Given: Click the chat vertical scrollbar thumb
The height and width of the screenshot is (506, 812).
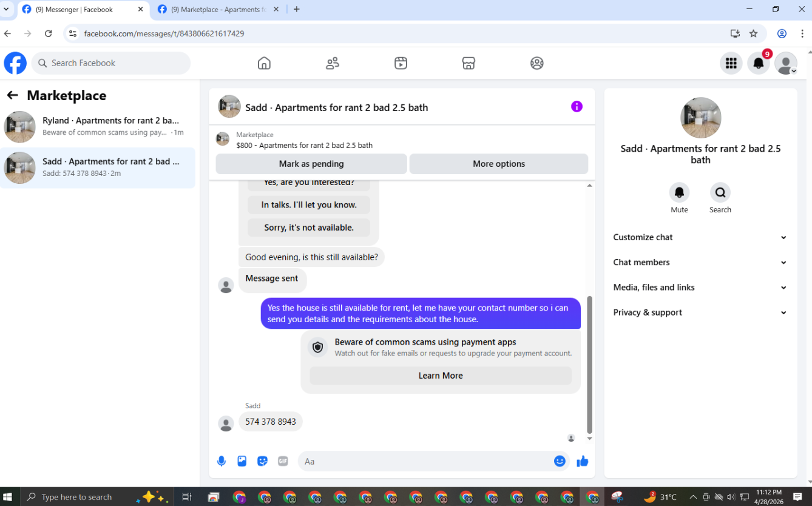Looking at the screenshot, I should coord(589,364).
